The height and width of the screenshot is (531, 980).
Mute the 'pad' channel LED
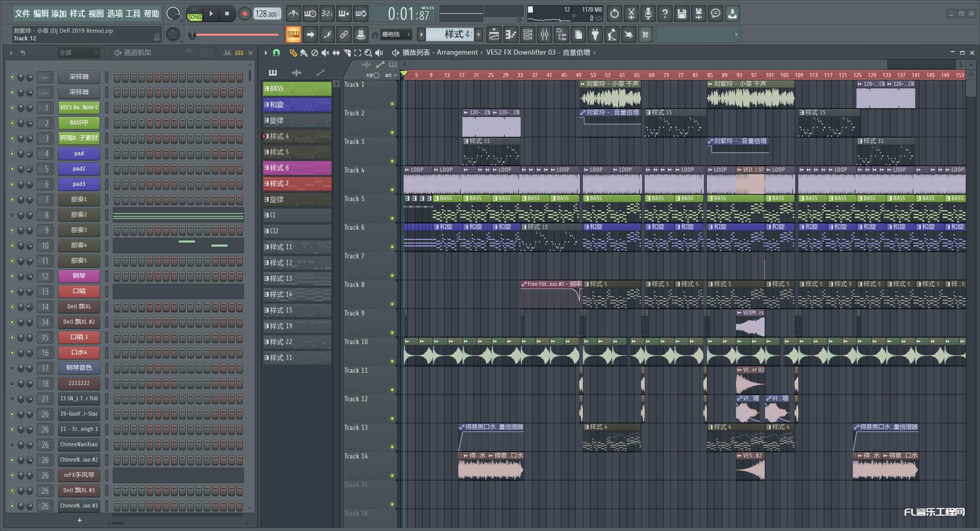point(12,154)
